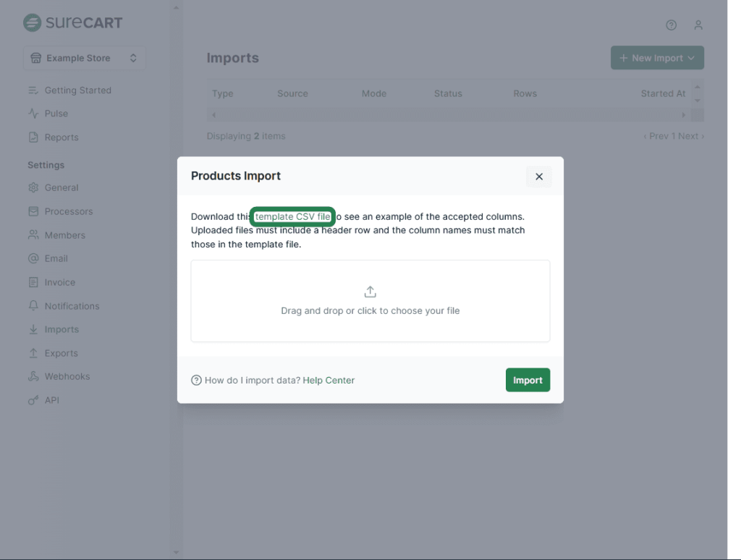This screenshot has width=741, height=560.
Task: Click the question mark icon beside import help
Action: [196, 381]
